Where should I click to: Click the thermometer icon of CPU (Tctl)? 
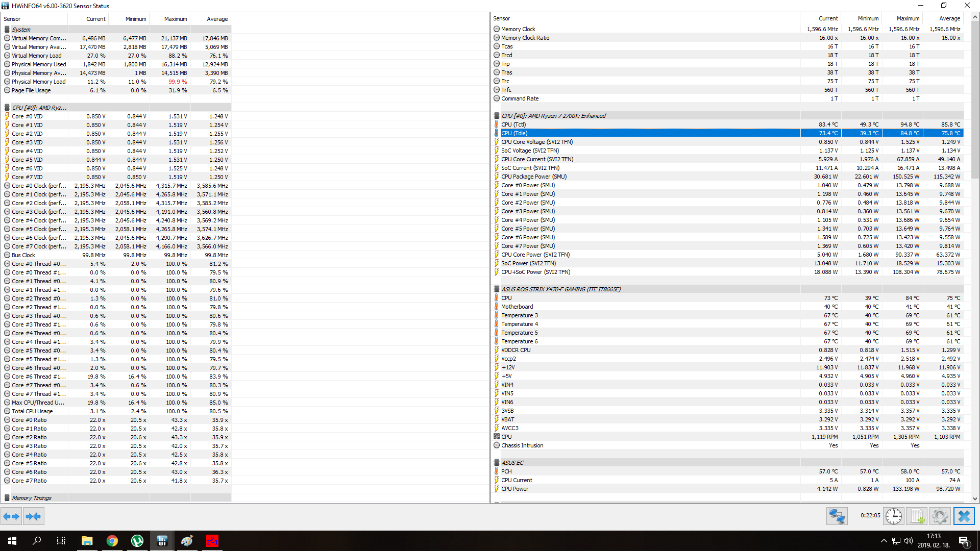496,124
